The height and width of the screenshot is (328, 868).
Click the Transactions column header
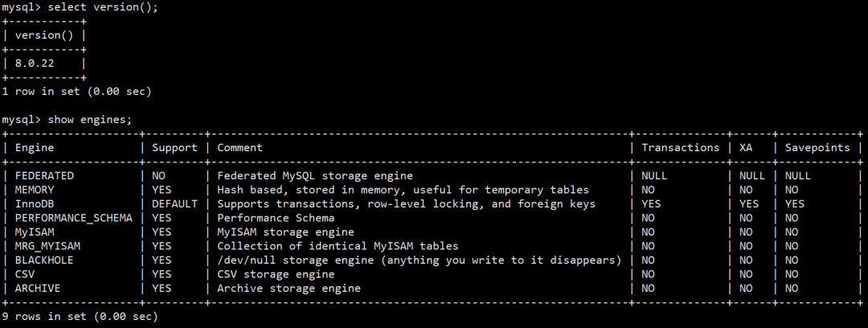(680, 148)
